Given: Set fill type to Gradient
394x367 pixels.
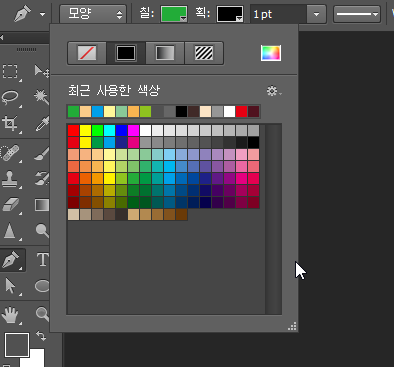Looking at the screenshot, I should (x=165, y=53).
